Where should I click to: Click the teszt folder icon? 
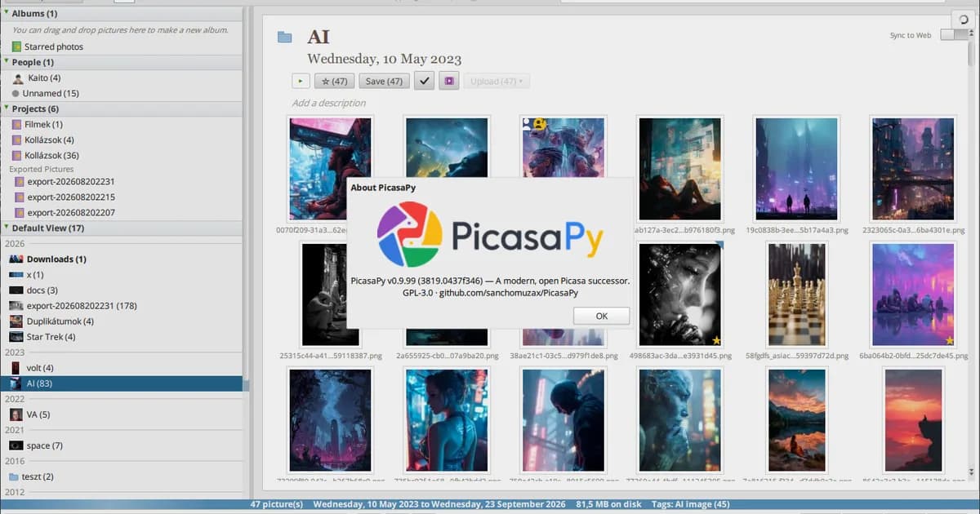(13, 476)
